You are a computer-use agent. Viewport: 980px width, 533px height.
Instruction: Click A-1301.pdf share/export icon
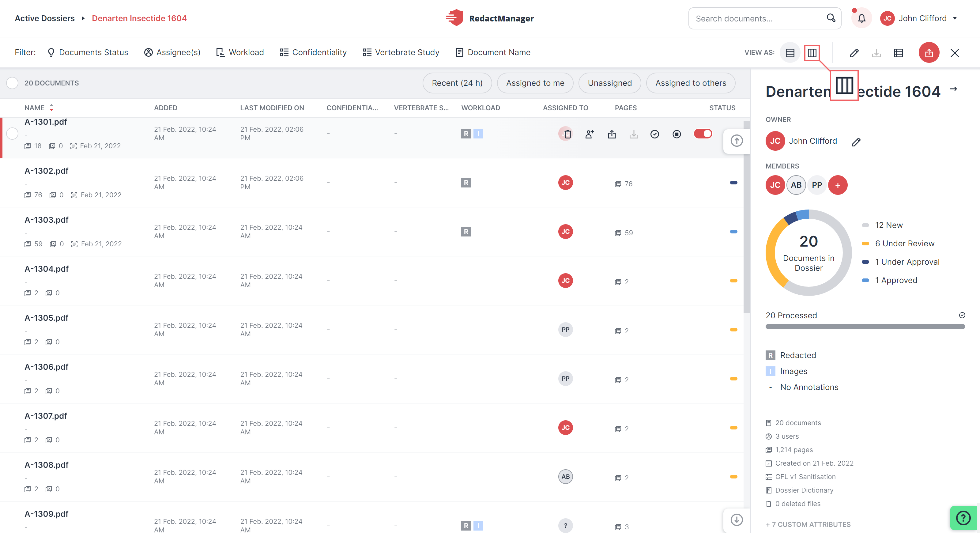[611, 134]
